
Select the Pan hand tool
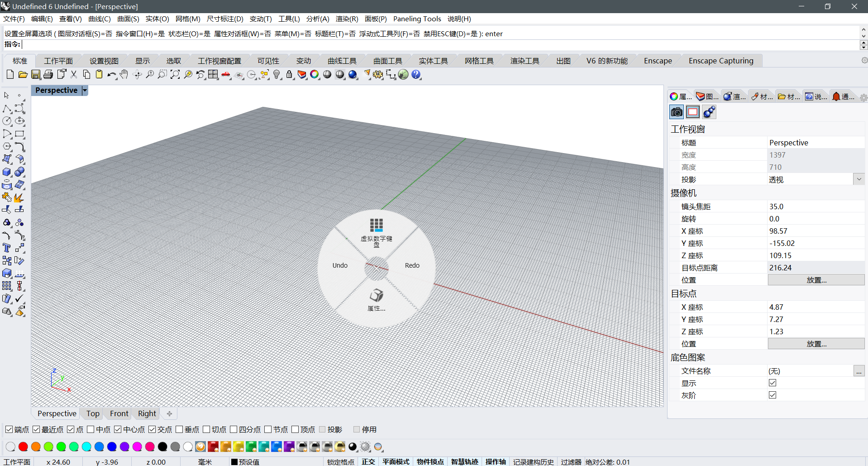pos(124,75)
